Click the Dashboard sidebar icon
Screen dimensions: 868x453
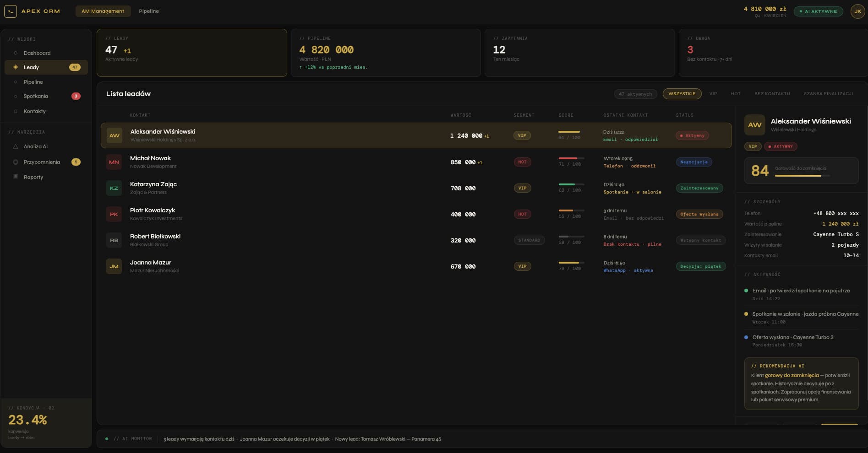tap(16, 53)
